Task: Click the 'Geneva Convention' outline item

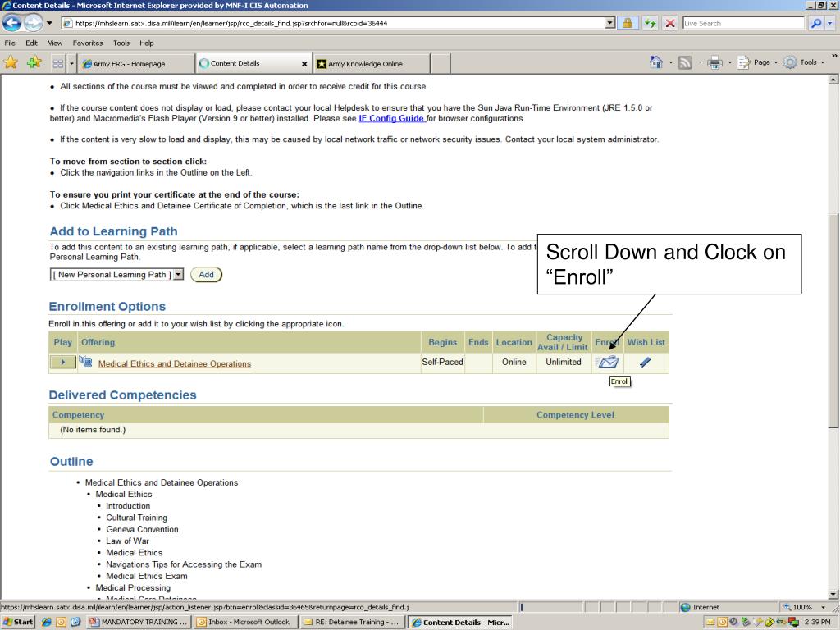Action: click(x=142, y=529)
